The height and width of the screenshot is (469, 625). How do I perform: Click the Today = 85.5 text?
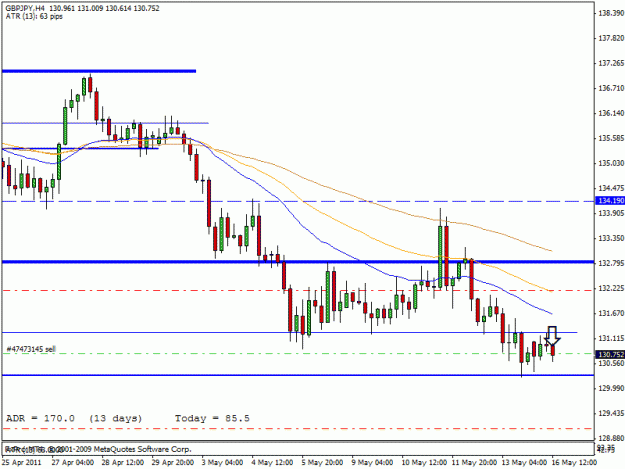(212, 418)
